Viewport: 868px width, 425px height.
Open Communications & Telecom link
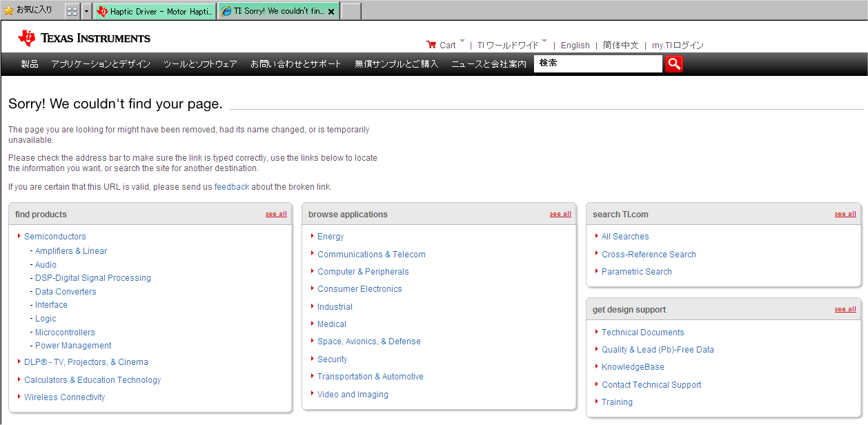click(371, 255)
